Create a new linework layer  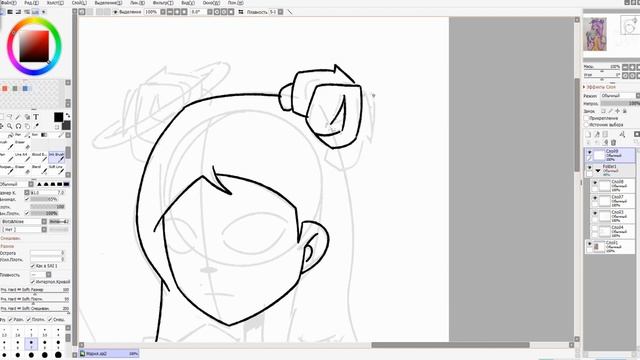(x=597, y=134)
